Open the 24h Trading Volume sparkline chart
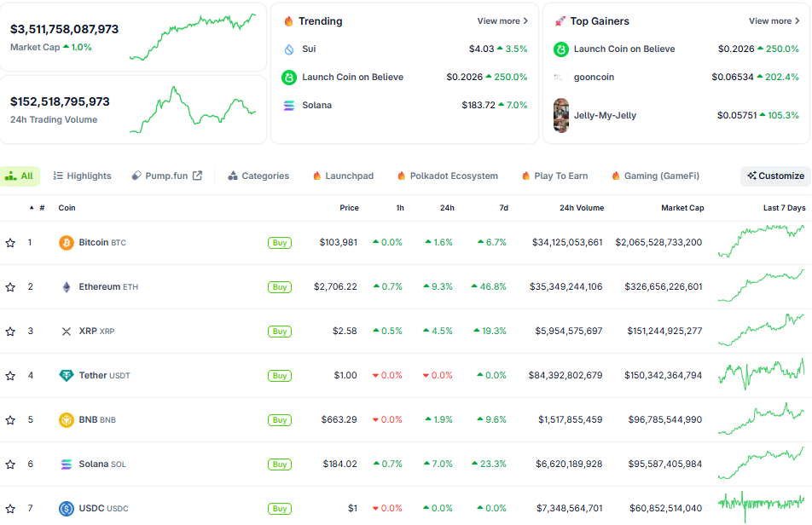 [x=193, y=110]
